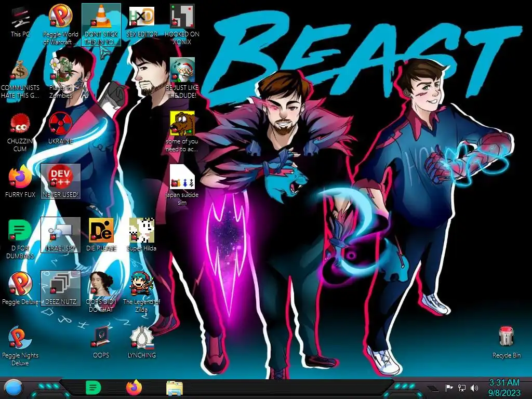Open the portrait lady OOPS DID I DO THAT icon
This screenshot has height=399, width=532.
click(101, 292)
